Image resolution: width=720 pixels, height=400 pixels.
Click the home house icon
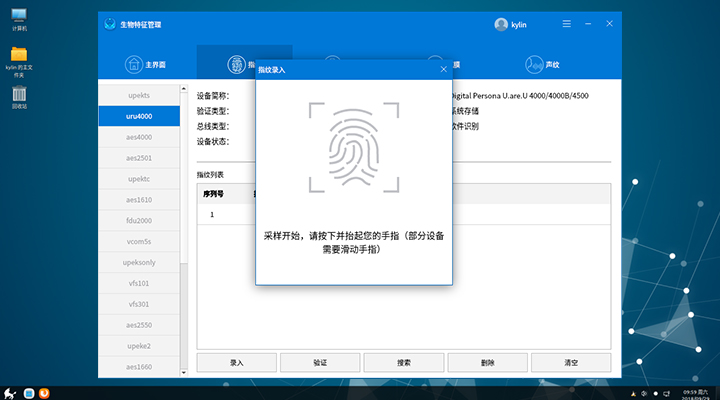(134, 64)
